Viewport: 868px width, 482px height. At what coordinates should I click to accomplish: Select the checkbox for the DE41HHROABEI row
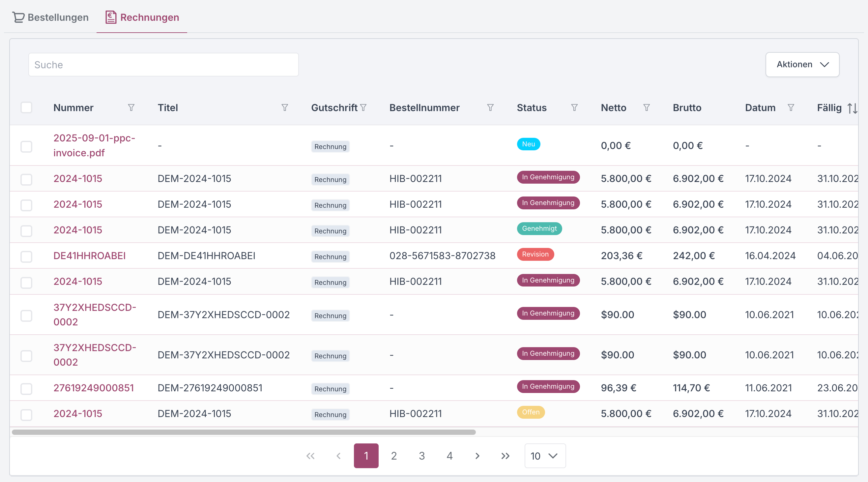26,256
